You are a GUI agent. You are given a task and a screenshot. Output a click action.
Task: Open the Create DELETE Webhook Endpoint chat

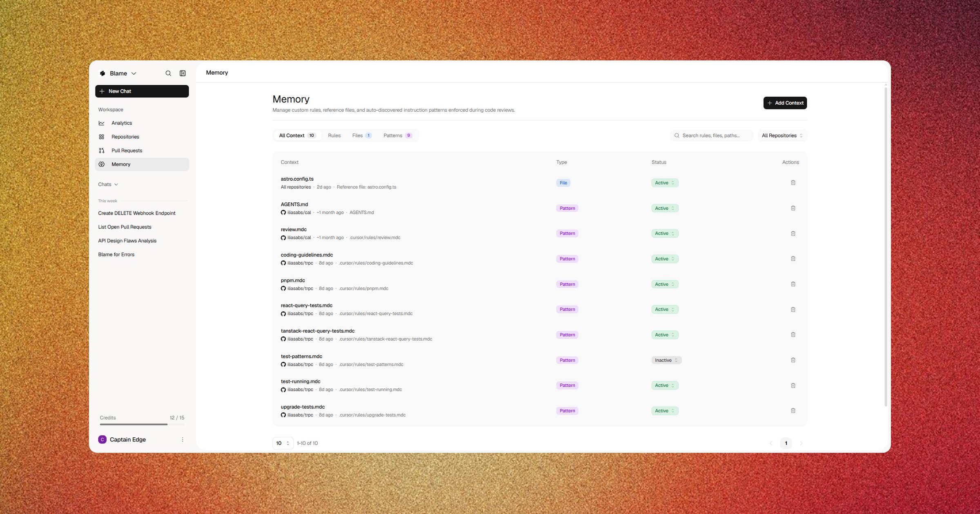click(137, 213)
